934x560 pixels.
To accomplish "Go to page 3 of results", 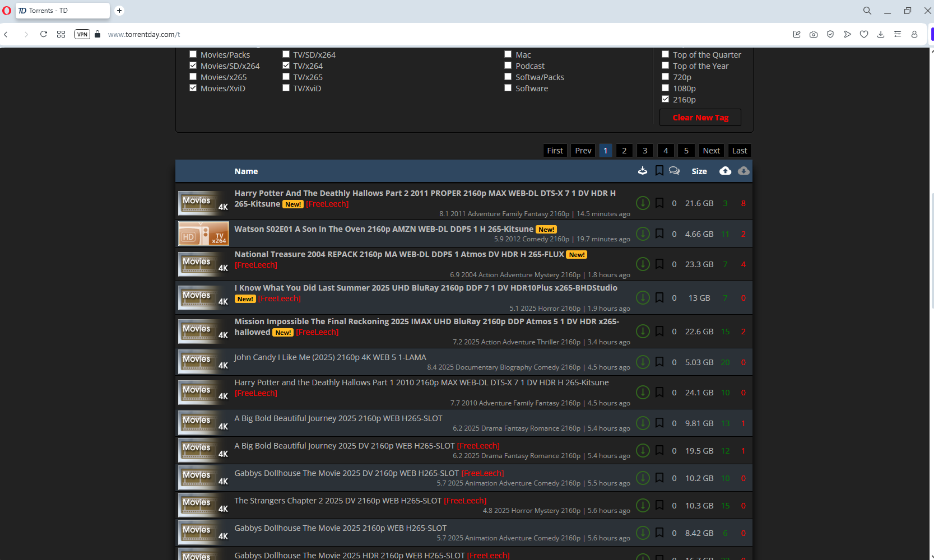I will point(645,151).
